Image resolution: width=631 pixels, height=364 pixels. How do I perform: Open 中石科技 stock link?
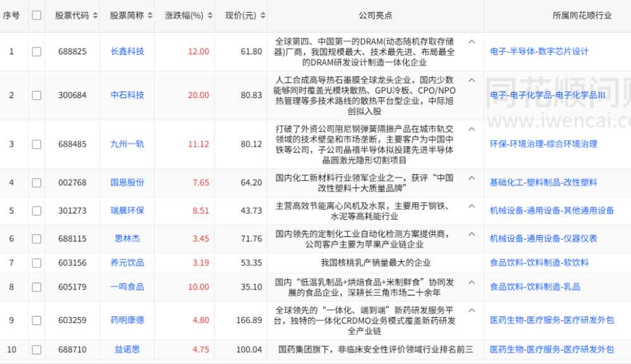tap(127, 95)
